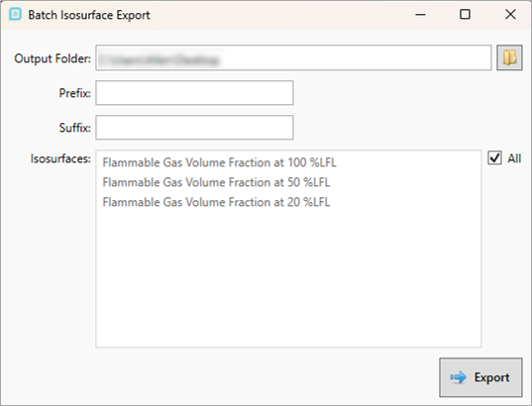The image size is (532, 406).
Task: Select the 100 %LFL isosurface entry
Action: point(220,162)
